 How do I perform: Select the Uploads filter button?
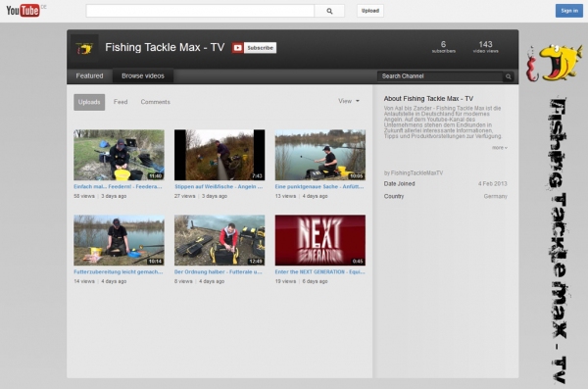(89, 102)
